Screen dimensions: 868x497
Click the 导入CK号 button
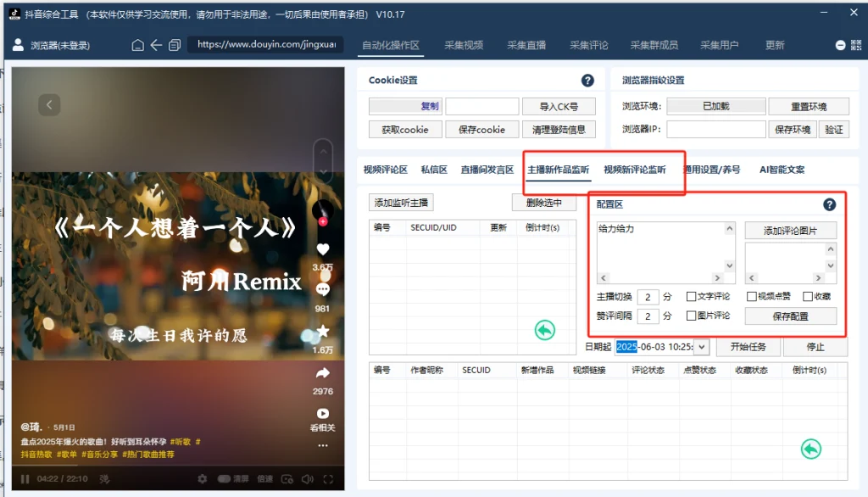pyautogui.click(x=559, y=106)
